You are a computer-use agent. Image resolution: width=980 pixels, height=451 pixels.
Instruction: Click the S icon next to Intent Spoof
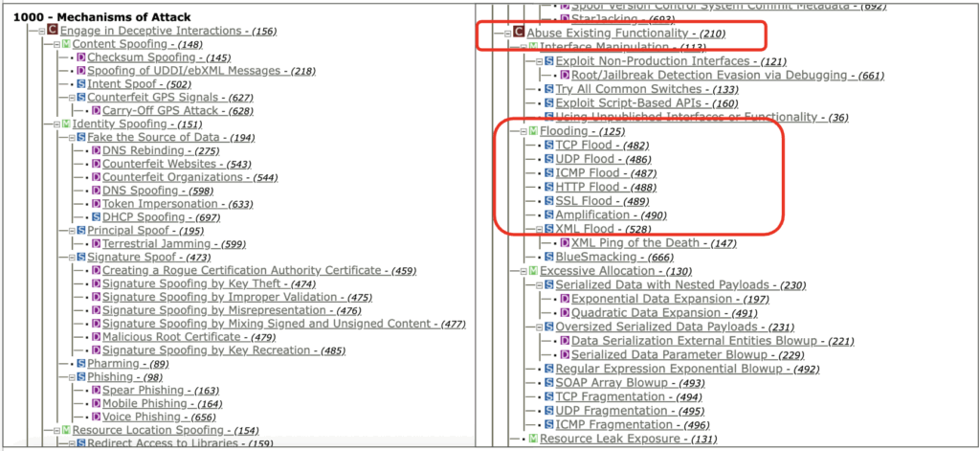tap(81, 84)
